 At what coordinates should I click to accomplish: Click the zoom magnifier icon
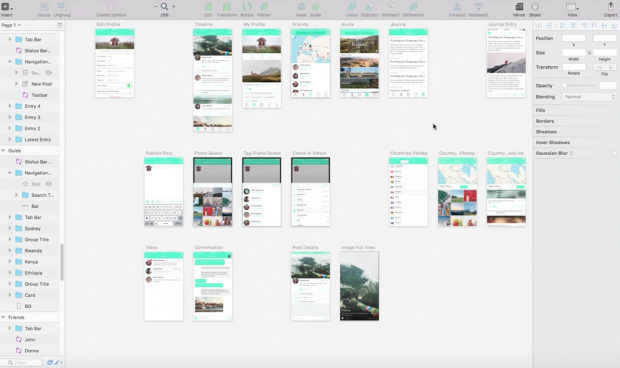(164, 7)
